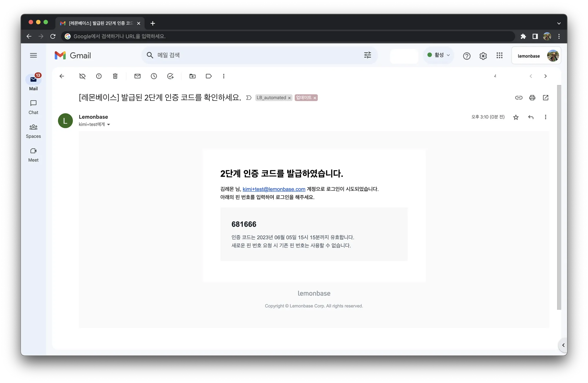
Task: Open the Help question mark icon
Action: [x=467, y=56]
